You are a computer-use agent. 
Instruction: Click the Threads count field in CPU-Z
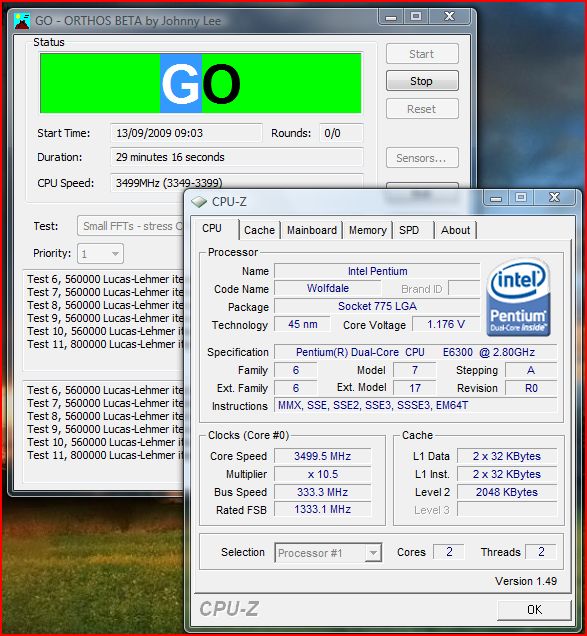[541, 552]
